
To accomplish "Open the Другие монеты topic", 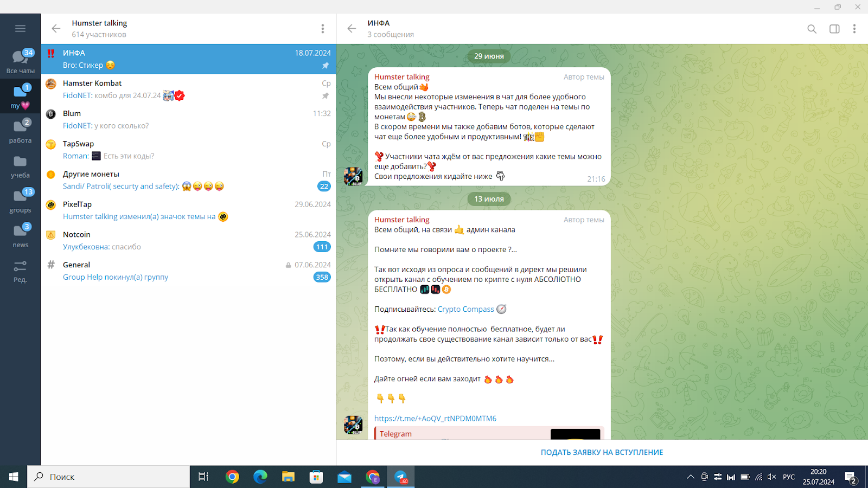I will pos(188,180).
